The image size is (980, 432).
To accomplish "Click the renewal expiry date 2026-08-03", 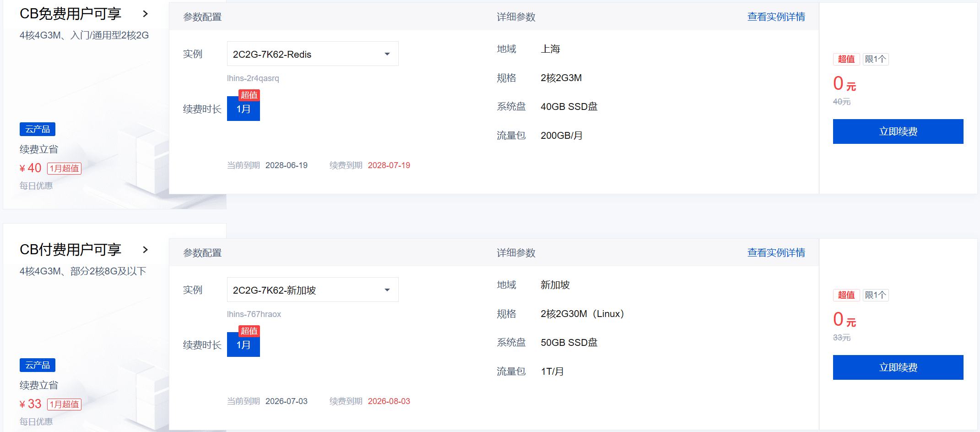I will (x=389, y=401).
